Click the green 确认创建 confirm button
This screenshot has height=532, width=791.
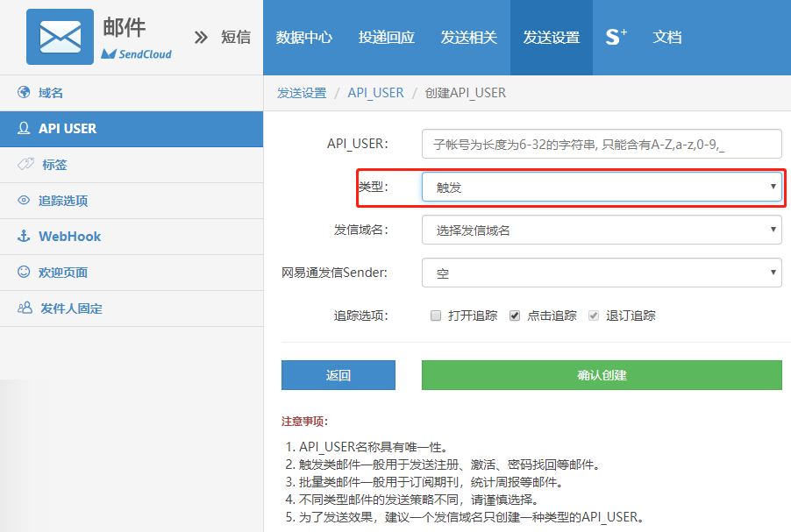[602, 375]
